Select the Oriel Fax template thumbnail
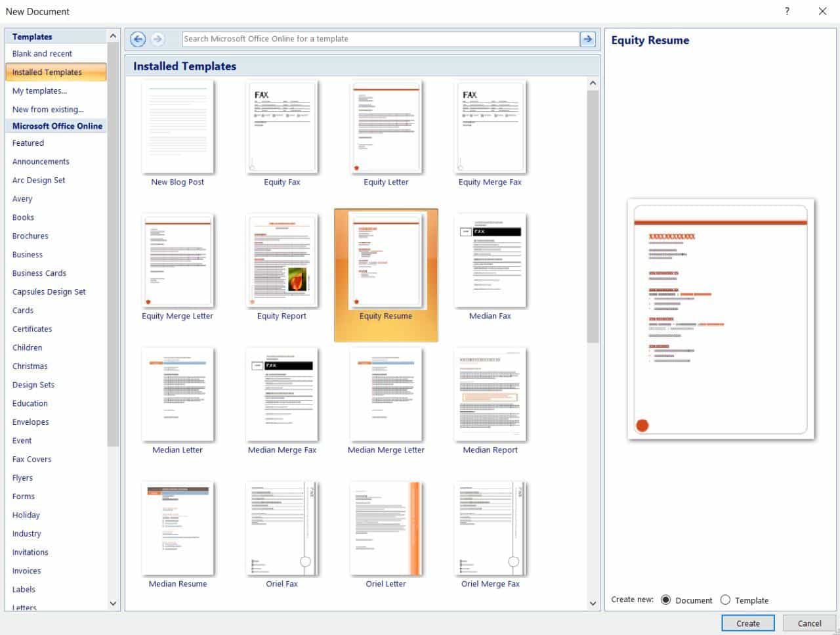This screenshot has height=635, width=840. pyautogui.click(x=282, y=529)
